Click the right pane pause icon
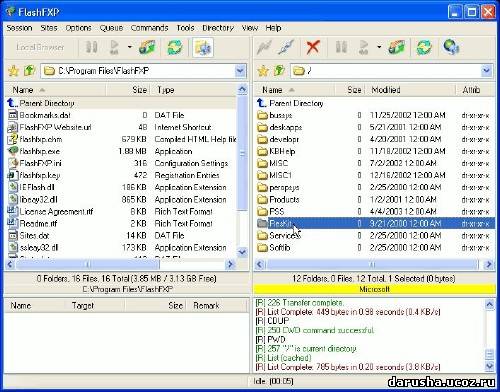500x392 pixels. click(341, 47)
